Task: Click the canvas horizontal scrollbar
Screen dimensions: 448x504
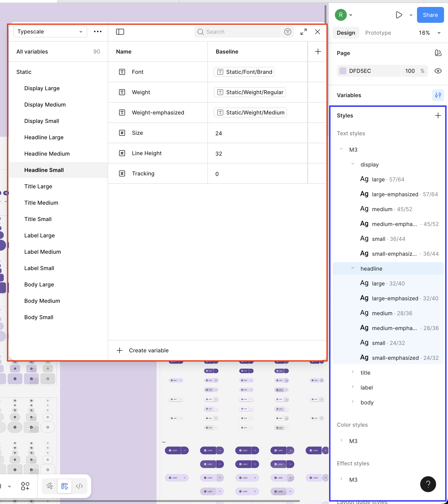Action: (x=150, y=501)
